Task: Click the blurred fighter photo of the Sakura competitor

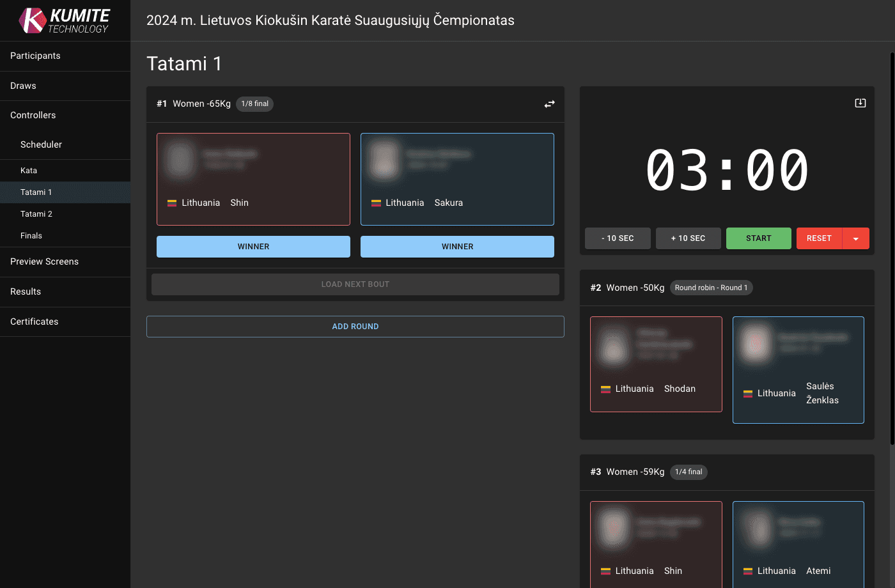Action: coord(384,160)
